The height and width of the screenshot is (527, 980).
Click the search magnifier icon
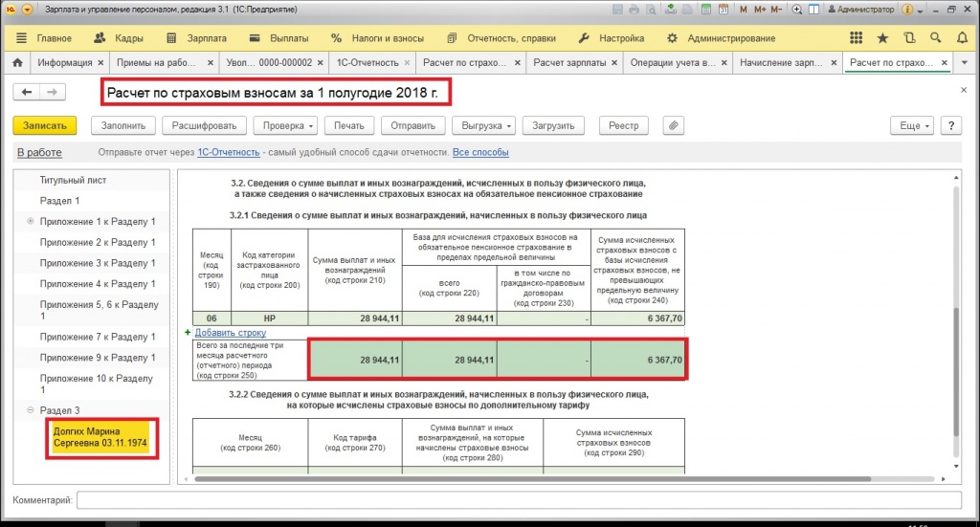coord(936,38)
